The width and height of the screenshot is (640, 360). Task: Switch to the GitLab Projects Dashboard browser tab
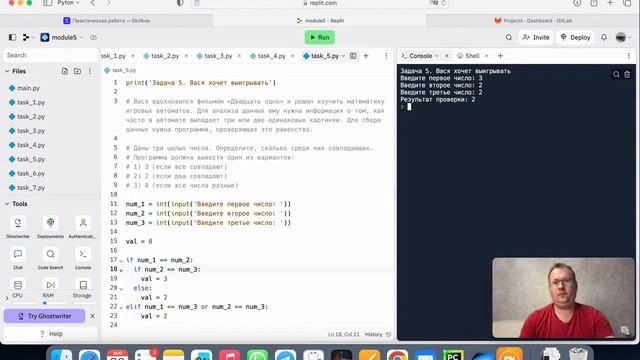(533, 20)
